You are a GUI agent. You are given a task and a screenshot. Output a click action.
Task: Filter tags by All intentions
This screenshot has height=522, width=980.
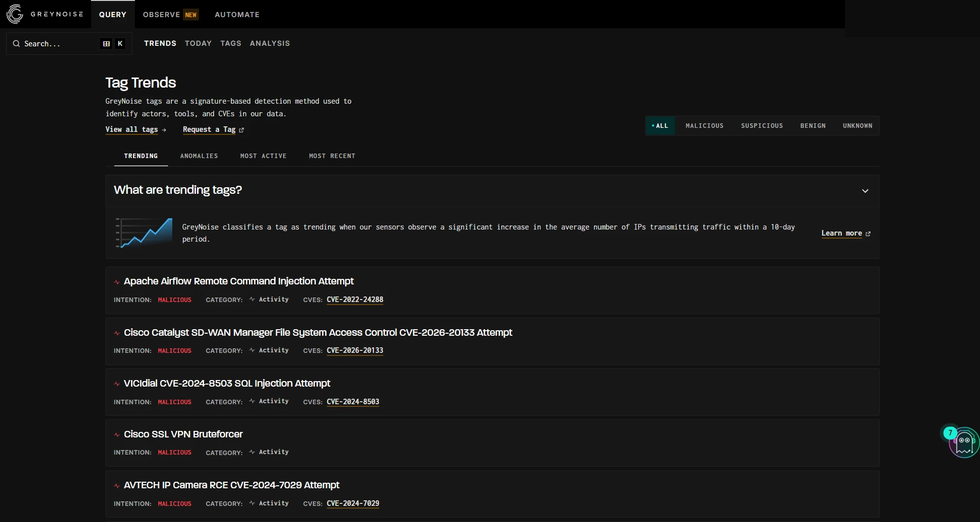pyautogui.click(x=660, y=126)
